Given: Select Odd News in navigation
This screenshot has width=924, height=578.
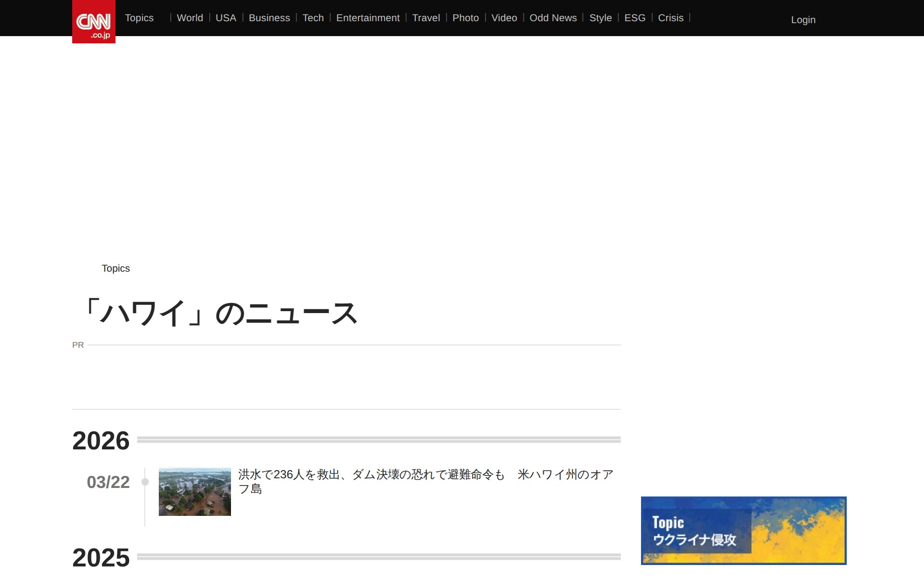Looking at the screenshot, I should click(x=553, y=18).
